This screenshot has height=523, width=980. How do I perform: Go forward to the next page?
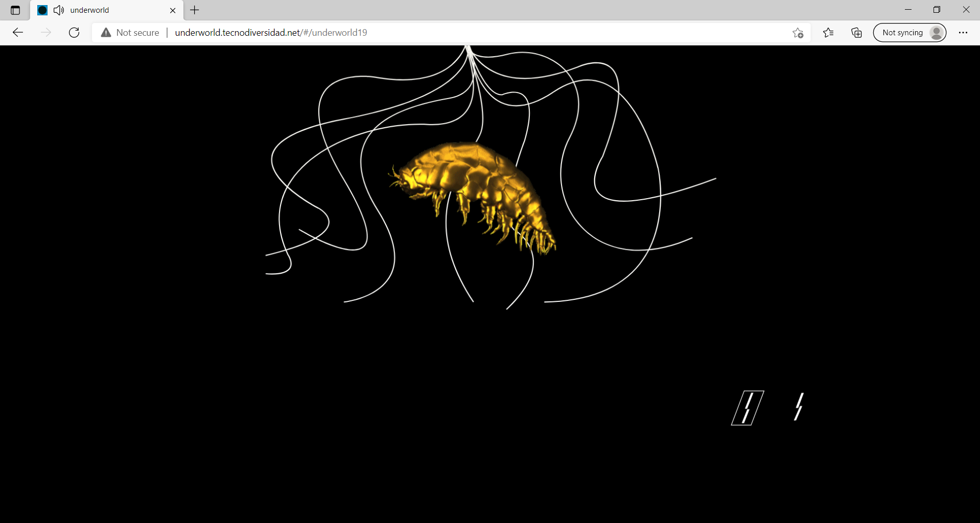click(x=46, y=33)
